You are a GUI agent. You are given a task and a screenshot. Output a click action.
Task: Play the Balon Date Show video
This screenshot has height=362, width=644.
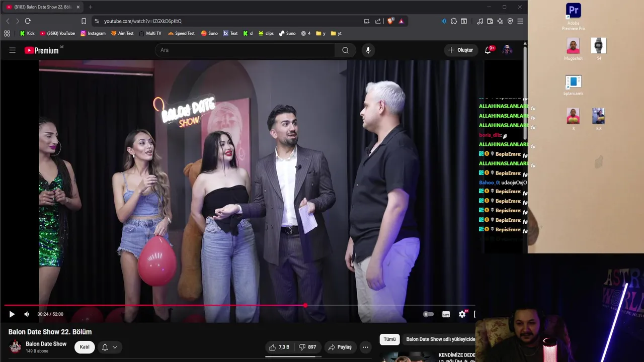[12, 314]
